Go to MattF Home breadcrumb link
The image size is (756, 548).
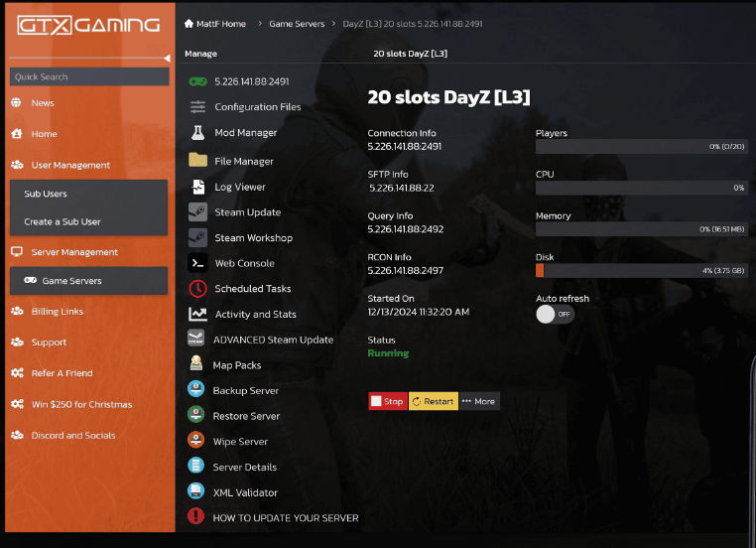point(221,24)
